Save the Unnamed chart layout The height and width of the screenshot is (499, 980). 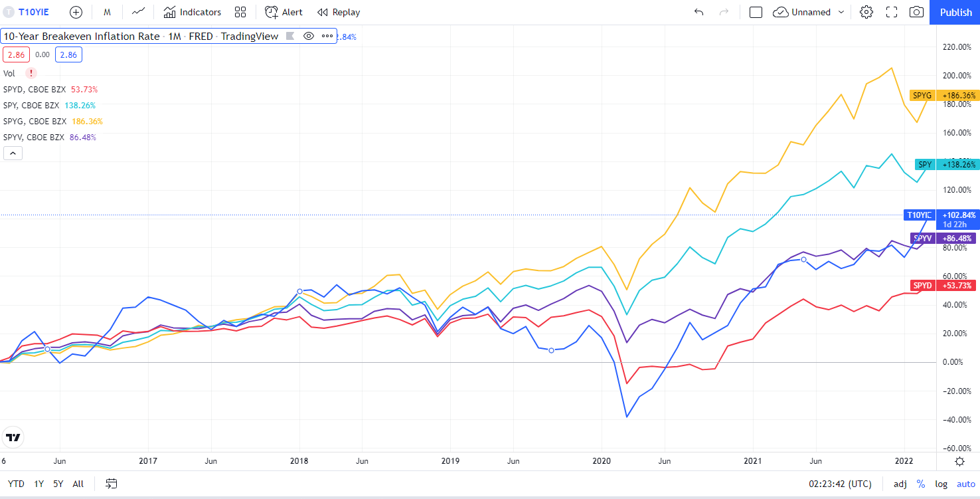point(802,12)
